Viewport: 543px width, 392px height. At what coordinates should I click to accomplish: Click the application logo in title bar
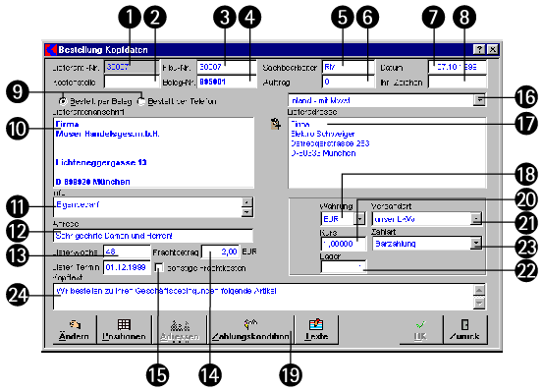point(51,50)
